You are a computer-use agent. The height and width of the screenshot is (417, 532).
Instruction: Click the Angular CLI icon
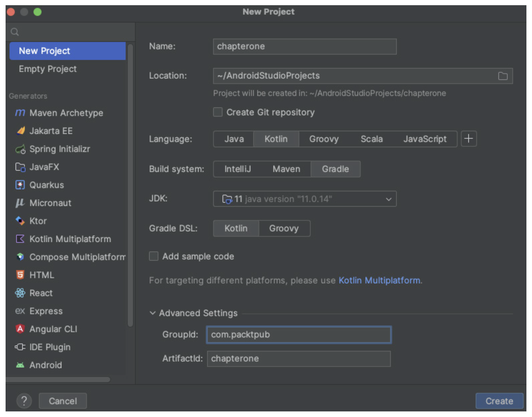click(x=20, y=329)
